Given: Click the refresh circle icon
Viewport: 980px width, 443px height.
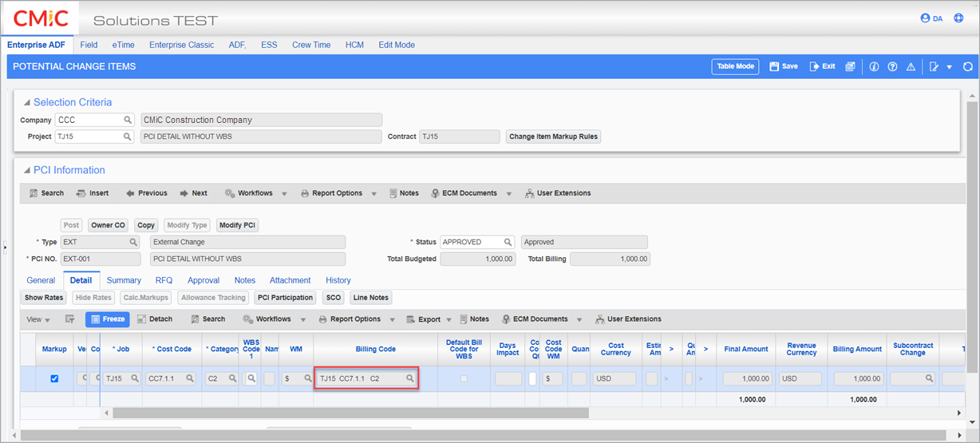Looking at the screenshot, I should point(968,67).
